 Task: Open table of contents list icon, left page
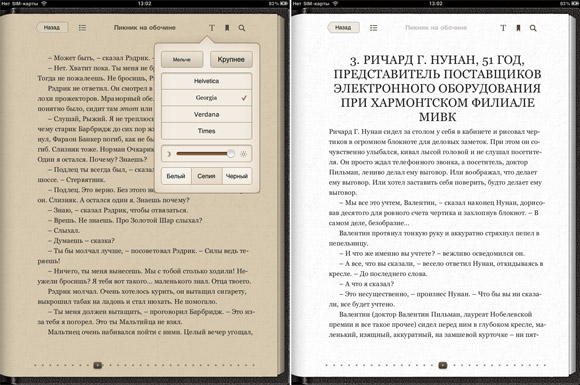(82, 28)
